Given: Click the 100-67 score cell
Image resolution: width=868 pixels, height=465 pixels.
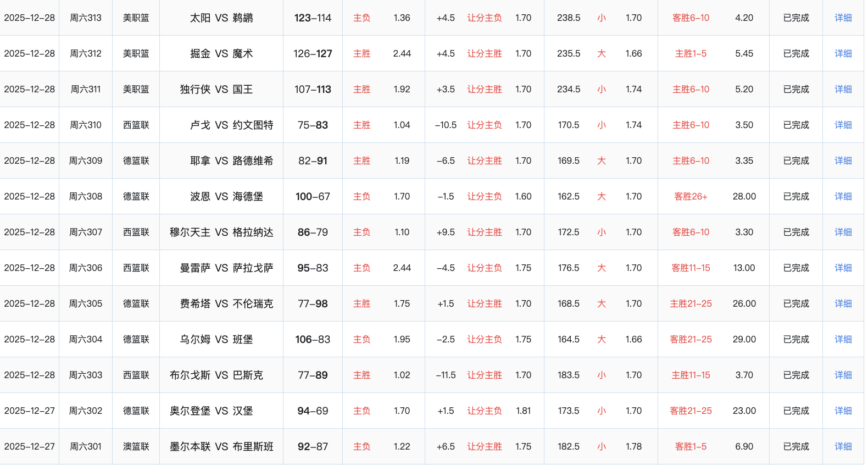Looking at the screenshot, I should click(313, 196).
